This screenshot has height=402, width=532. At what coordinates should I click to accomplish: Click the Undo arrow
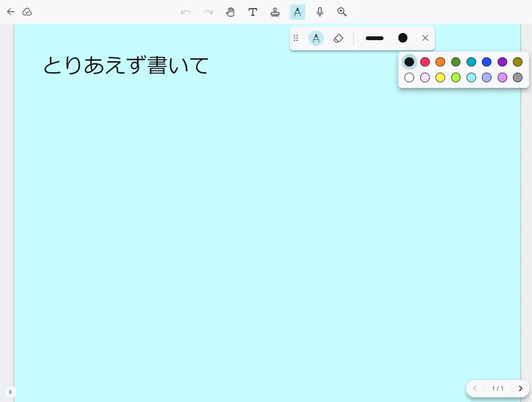(185, 12)
